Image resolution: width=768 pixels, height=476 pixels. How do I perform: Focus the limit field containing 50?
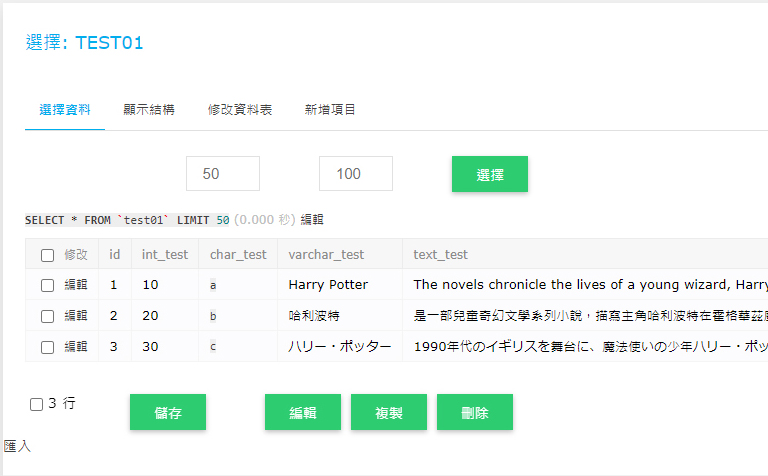223,173
